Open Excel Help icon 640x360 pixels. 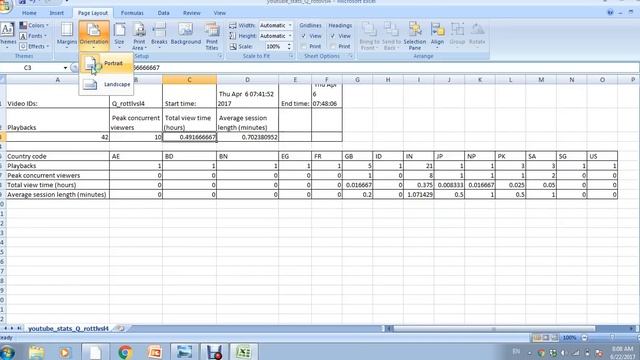(610, 13)
